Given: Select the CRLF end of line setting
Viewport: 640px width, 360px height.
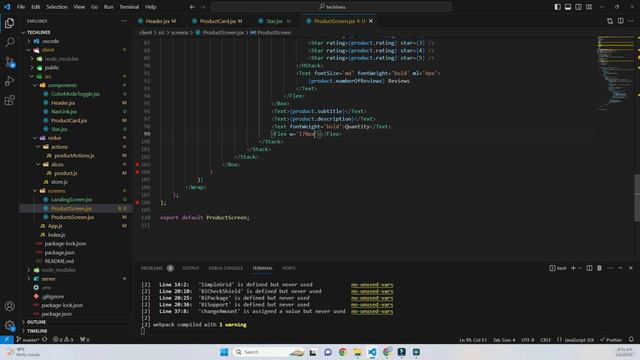Looking at the screenshot, I should click(x=545, y=340).
